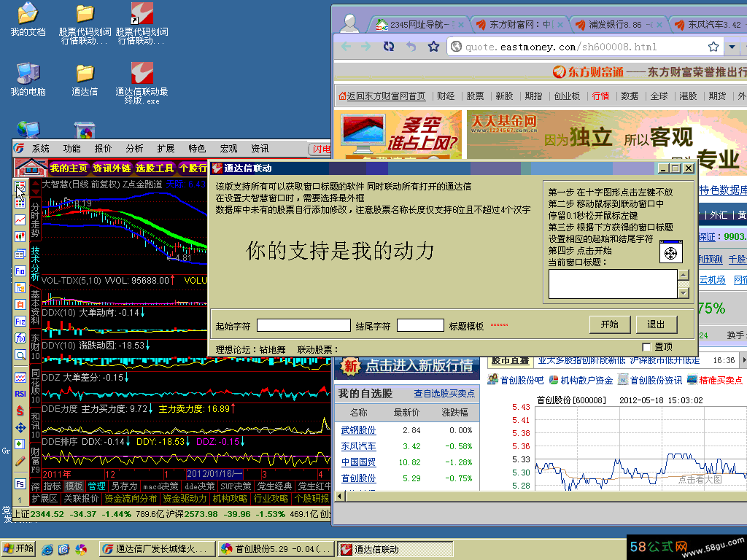The width and height of the screenshot is (747, 560).
Task: Click the magnifier search icon in TDX sidebar
Action: [x=20, y=355]
